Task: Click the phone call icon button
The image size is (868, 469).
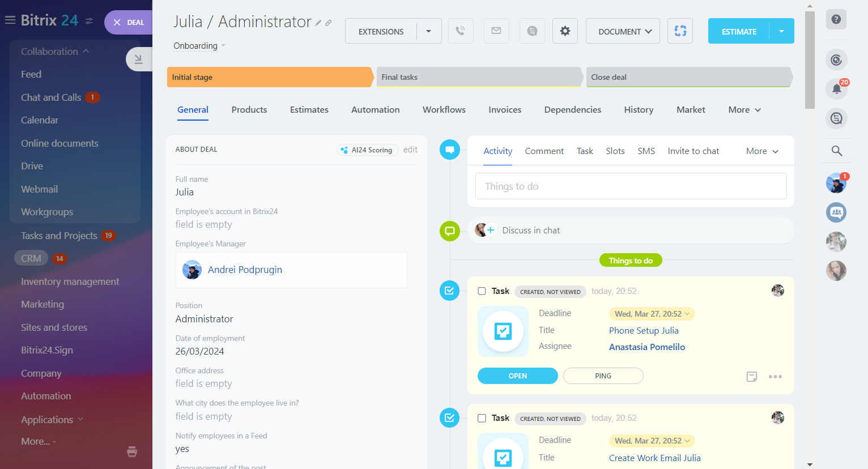Action: coord(461,31)
